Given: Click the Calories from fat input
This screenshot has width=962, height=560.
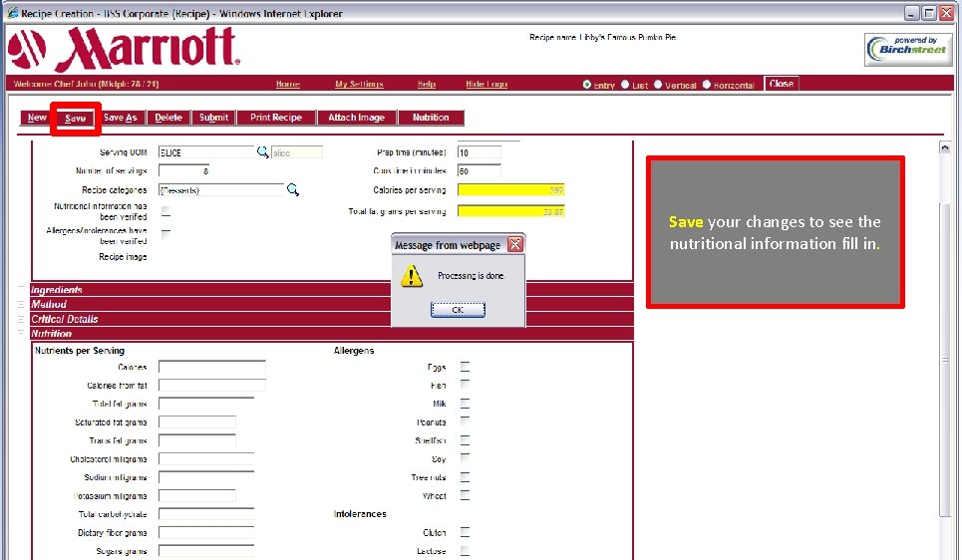Looking at the screenshot, I should tap(211, 386).
